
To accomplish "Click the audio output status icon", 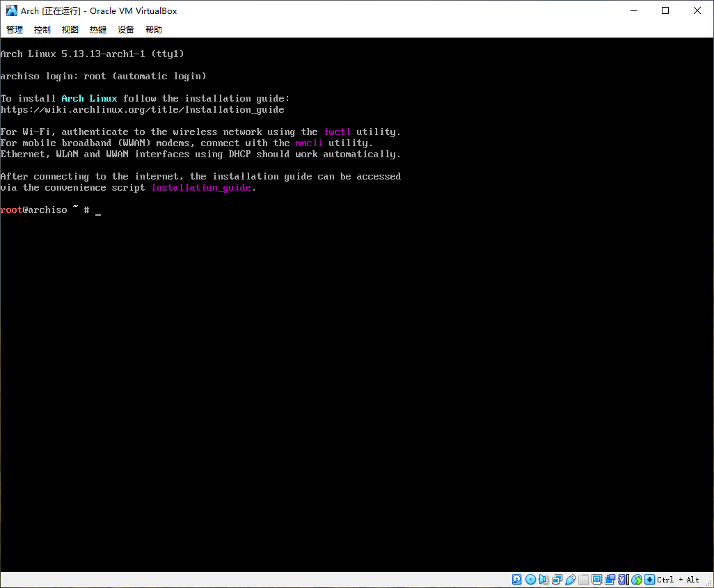I will click(x=543, y=579).
